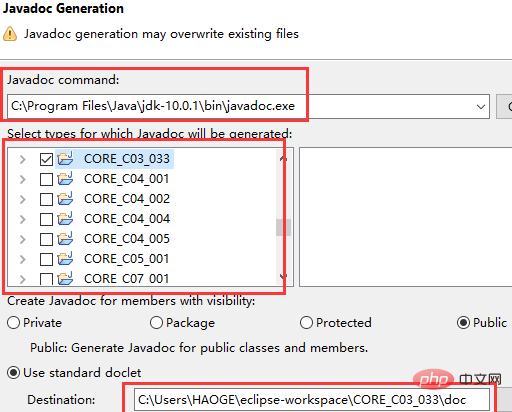The image size is (512, 412).
Task: Expand the CORE_C04_001 tree node
Action: pos(22,179)
